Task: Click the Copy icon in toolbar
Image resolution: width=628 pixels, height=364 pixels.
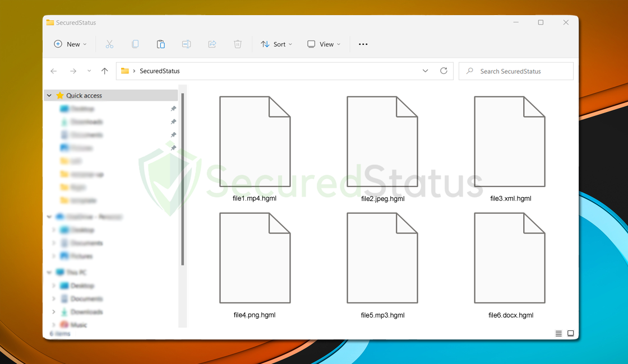Action: [x=135, y=44]
